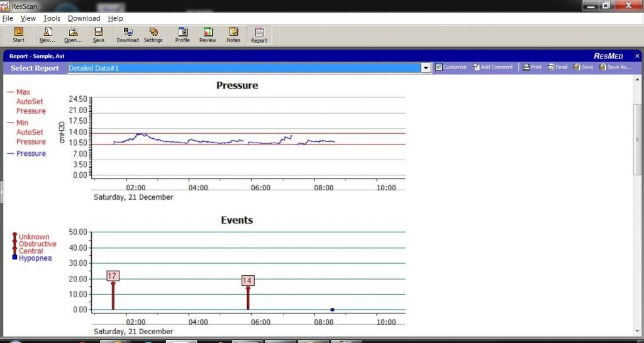Click the ResScan app icon in title bar
644x343 pixels.
pyautogui.click(x=5, y=6)
